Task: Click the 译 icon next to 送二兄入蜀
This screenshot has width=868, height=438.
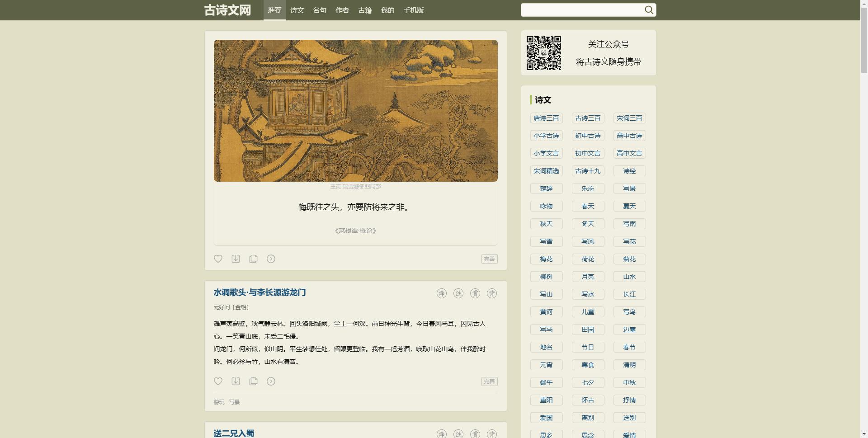Action: (x=441, y=433)
